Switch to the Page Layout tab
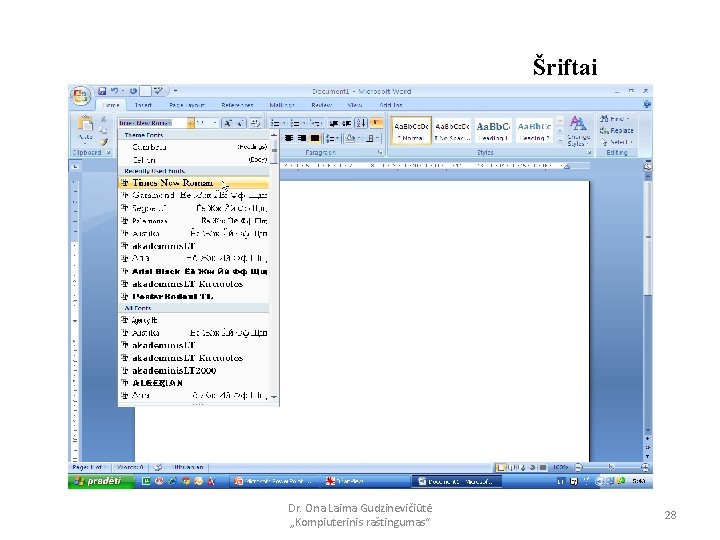Screen dimensions: 720x540 point(187,105)
